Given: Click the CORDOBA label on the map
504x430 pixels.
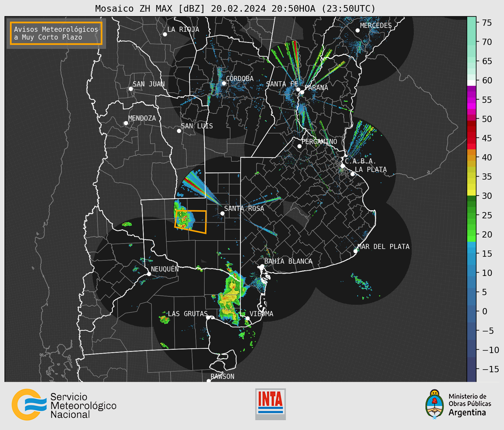Looking at the screenshot, I should (240, 79).
